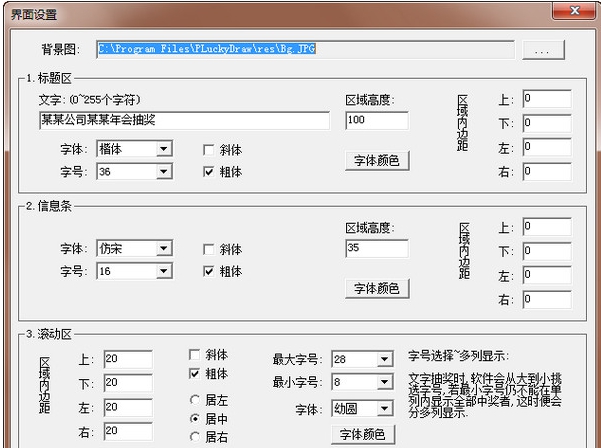Image resolution: width=601 pixels, height=448 pixels.
Task: Click the 上 padding field in 标题区
Action: tap(547, 99)
